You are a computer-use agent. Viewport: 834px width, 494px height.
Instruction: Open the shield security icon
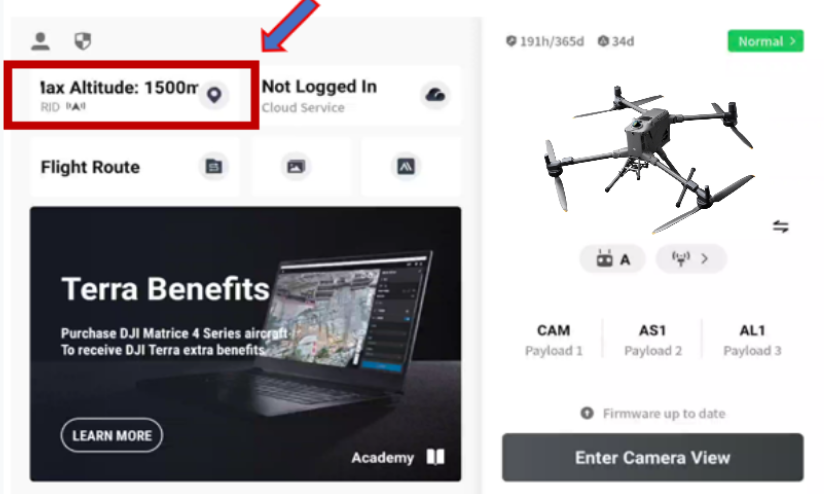tap(82, 41)
